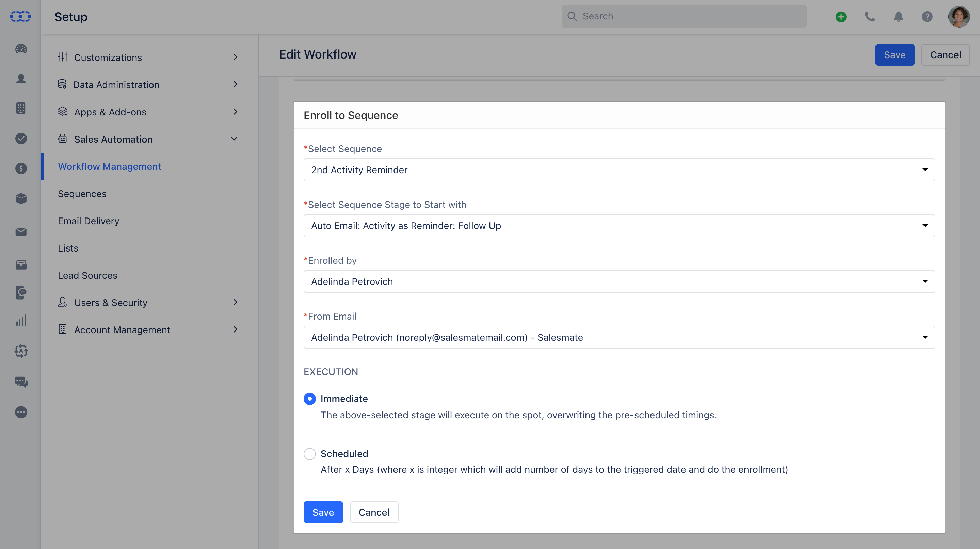
Task: Open the Enrolled by dropdown
Action: click(x=619, y=281)
